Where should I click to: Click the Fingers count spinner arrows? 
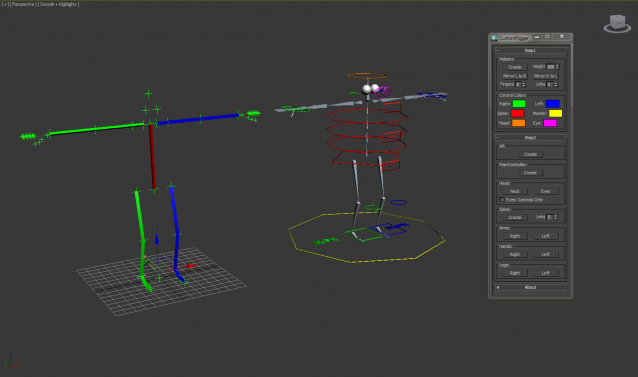524,84
